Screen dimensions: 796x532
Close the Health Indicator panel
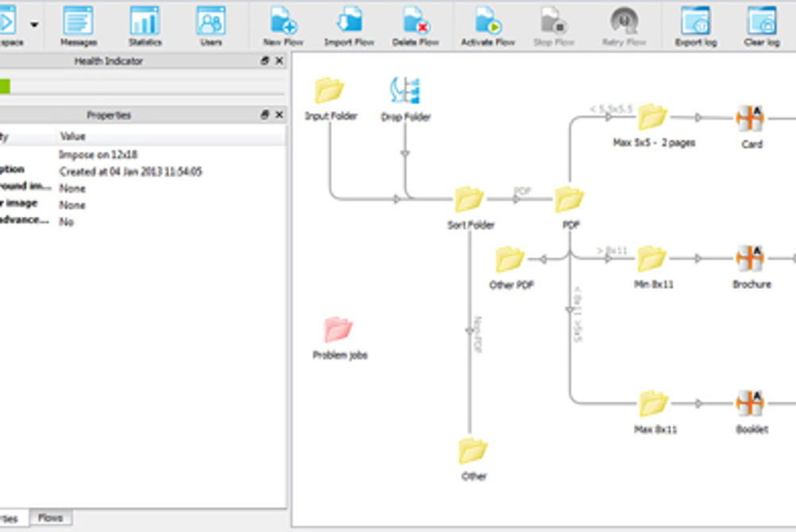click(279, 61)
